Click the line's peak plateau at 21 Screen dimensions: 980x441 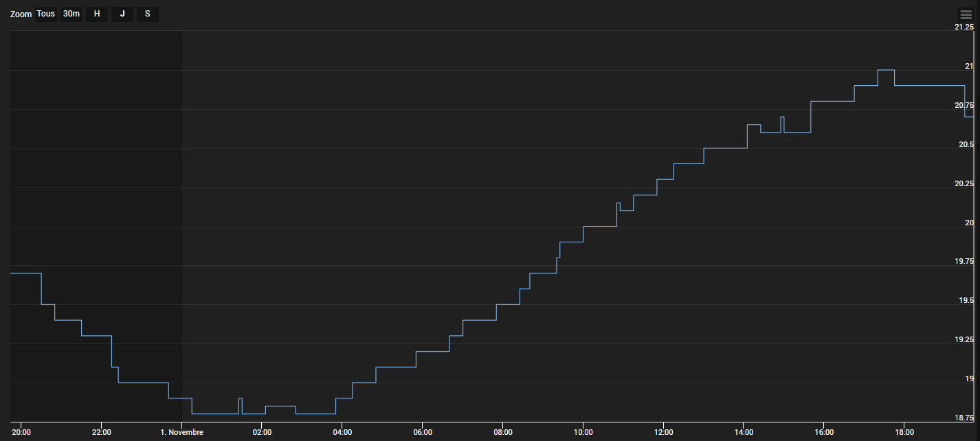click(x=886, y=70)
